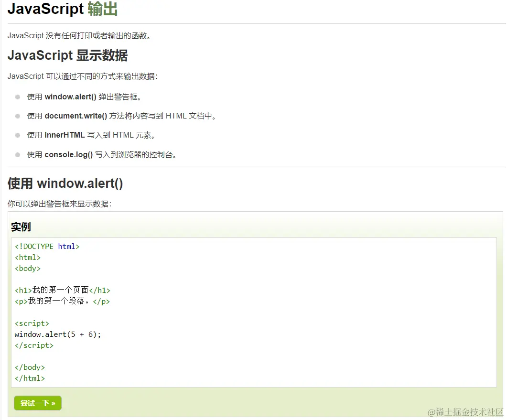Click the sentence JavaScript 没有任何打印或者输出的函数
The width and height of the screenshot is (507, 420).
79,35
